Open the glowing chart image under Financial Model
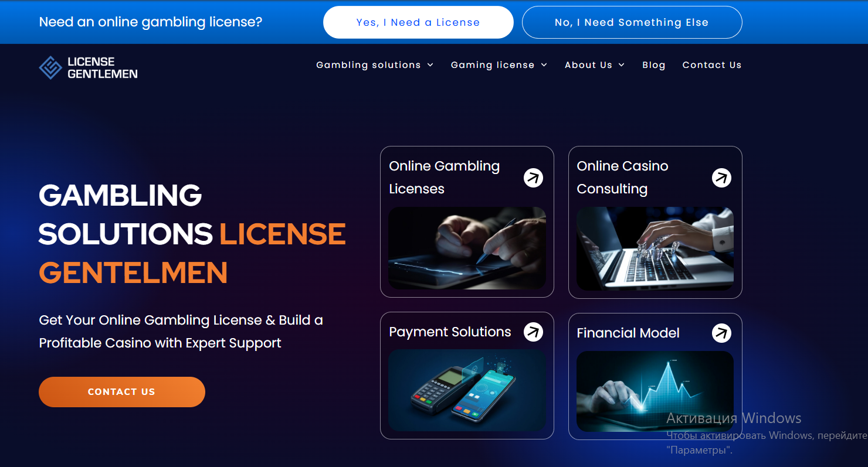 click(655, 391)
